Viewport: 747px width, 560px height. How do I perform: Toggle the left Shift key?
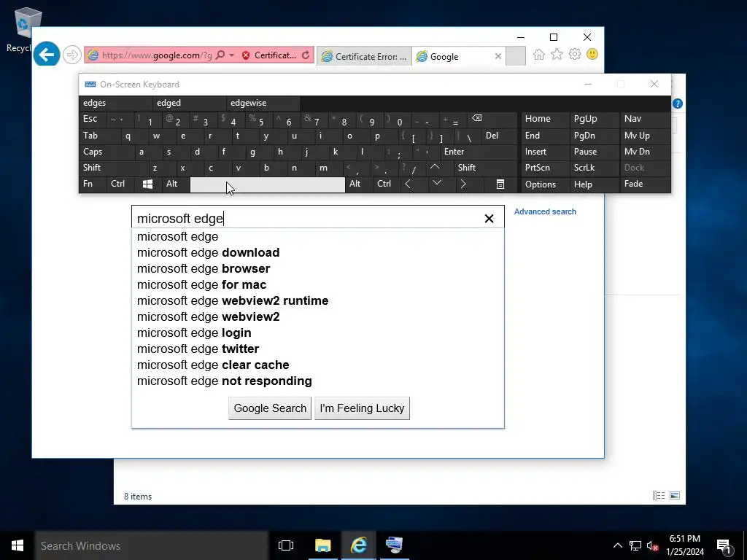coord(111,168)
